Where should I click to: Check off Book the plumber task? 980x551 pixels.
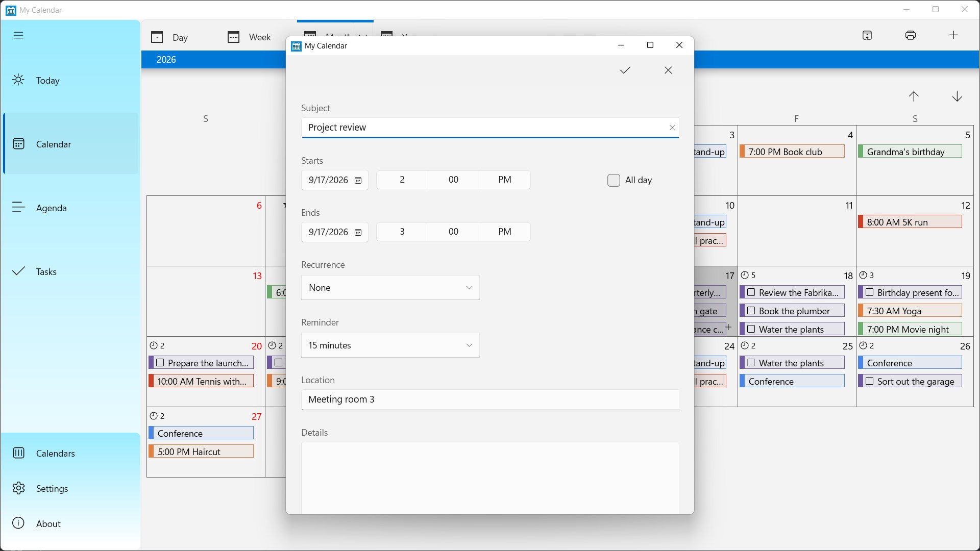[751, 311]
